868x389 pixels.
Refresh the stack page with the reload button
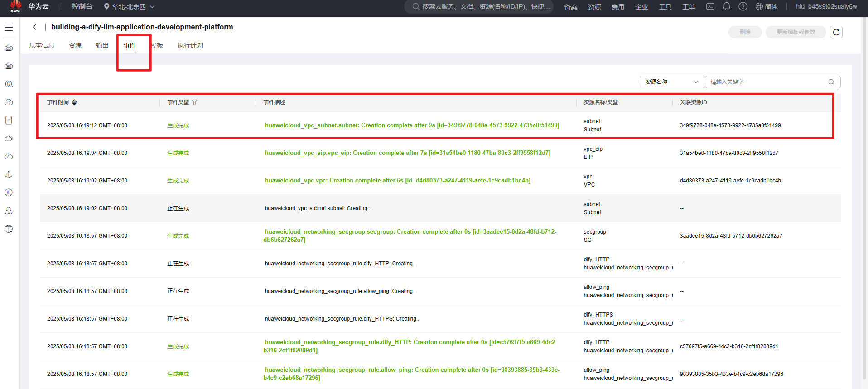pyautogui.click(x=836, y=32)
